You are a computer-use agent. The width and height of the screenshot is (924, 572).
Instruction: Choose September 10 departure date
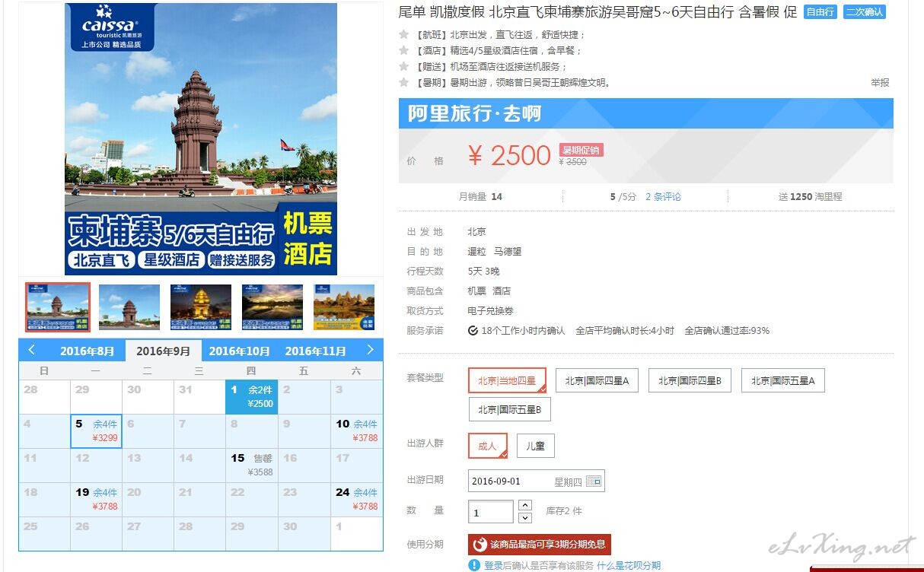[357, 431]
